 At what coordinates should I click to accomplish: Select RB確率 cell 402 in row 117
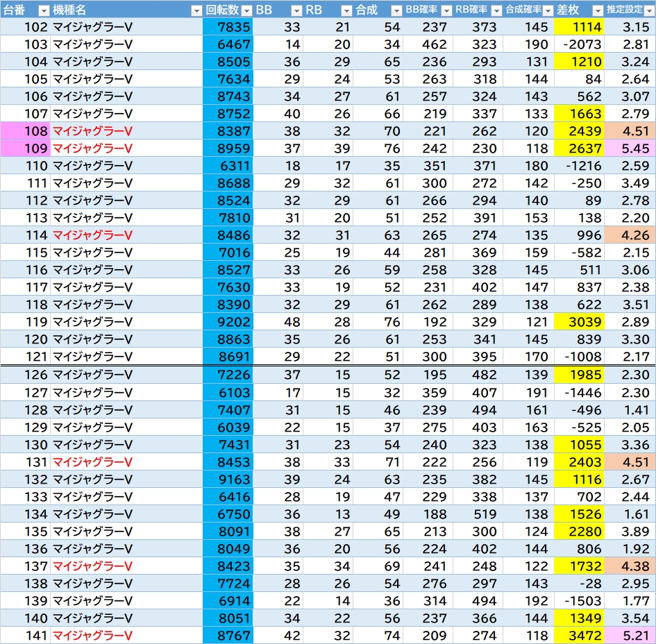pyautogui.click(x=479, y=287)
